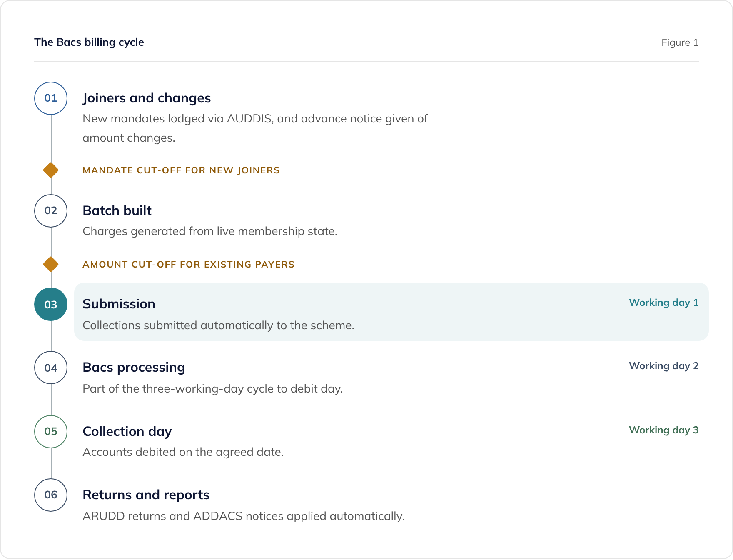Click the diamond beside Mandate cut-off
733x560 pixels.
pyautogui.click(x=51, y=170)
